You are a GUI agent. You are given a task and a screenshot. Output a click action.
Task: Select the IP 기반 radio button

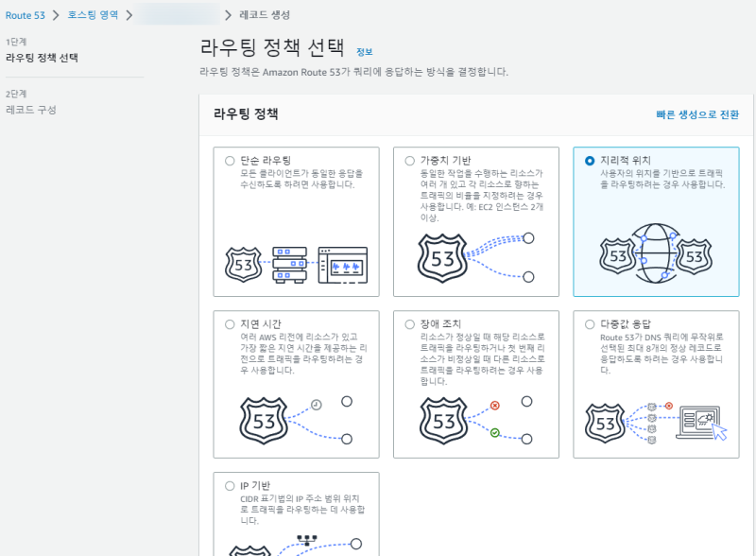point(230,486)
